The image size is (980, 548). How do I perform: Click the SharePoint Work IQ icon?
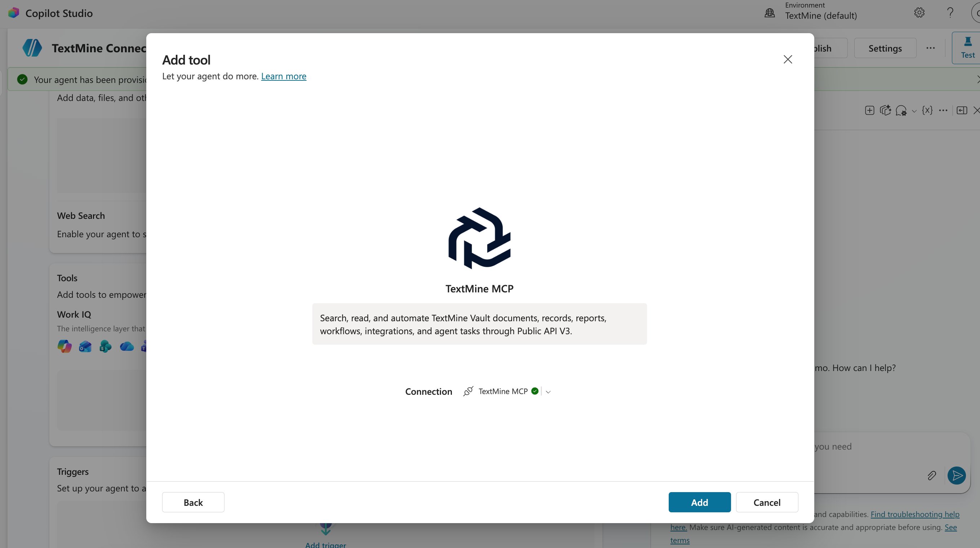click(105, 346)
